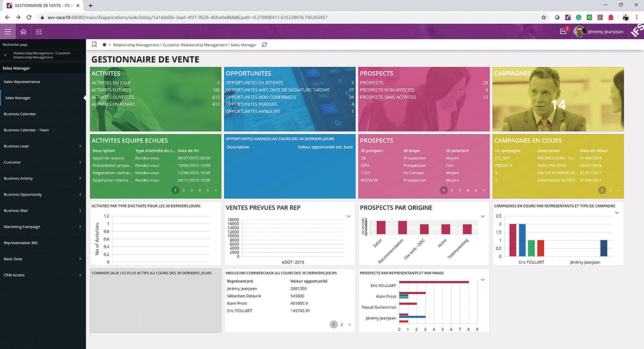Image resolution: width=644 pixels, height=349 pixels.
Task: Click the IFS logo in header
Action: click(x=636, y=32)
